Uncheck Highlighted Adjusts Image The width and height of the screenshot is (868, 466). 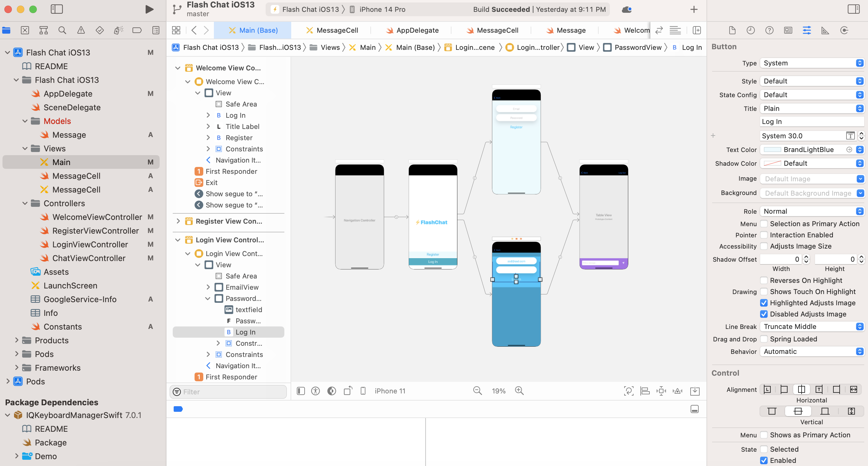(x=764, y=303)
